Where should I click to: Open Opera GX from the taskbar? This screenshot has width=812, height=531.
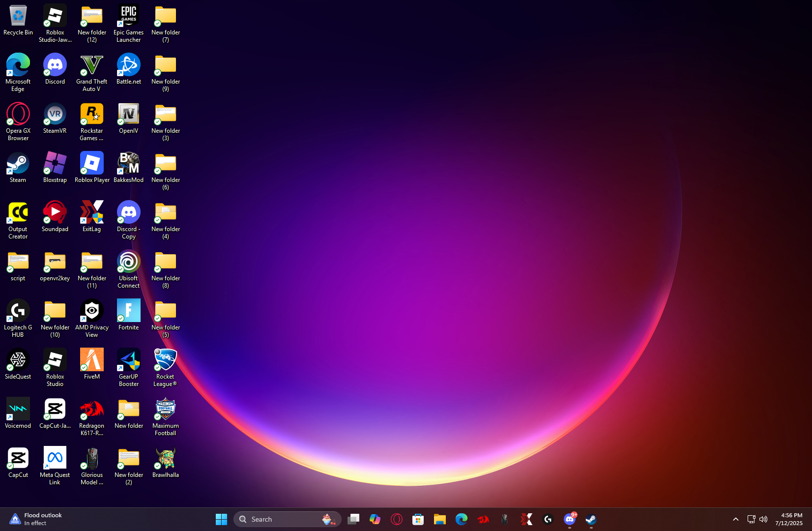(x=397, y=519)
